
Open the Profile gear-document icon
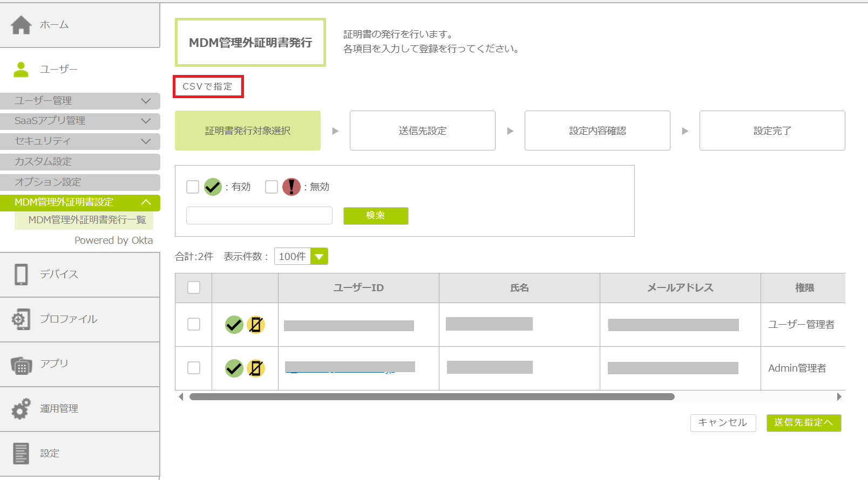(21, 319)
